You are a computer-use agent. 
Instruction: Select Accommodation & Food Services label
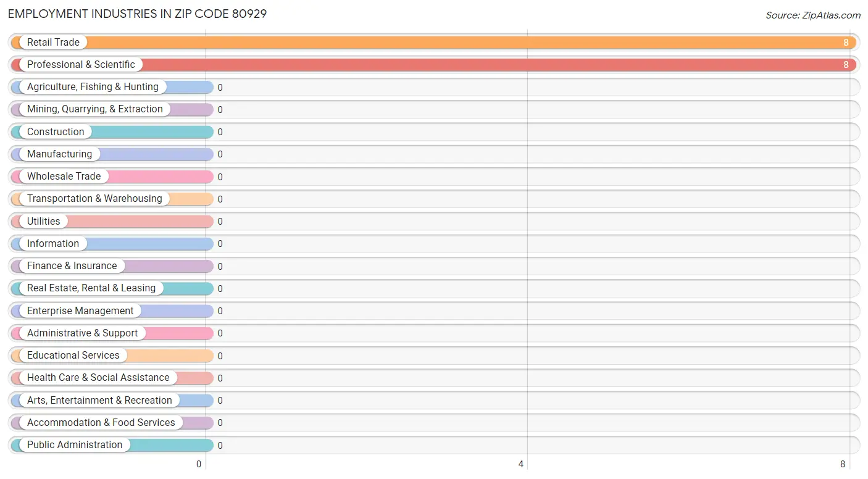pyautogui.click(x=101, y=422)
